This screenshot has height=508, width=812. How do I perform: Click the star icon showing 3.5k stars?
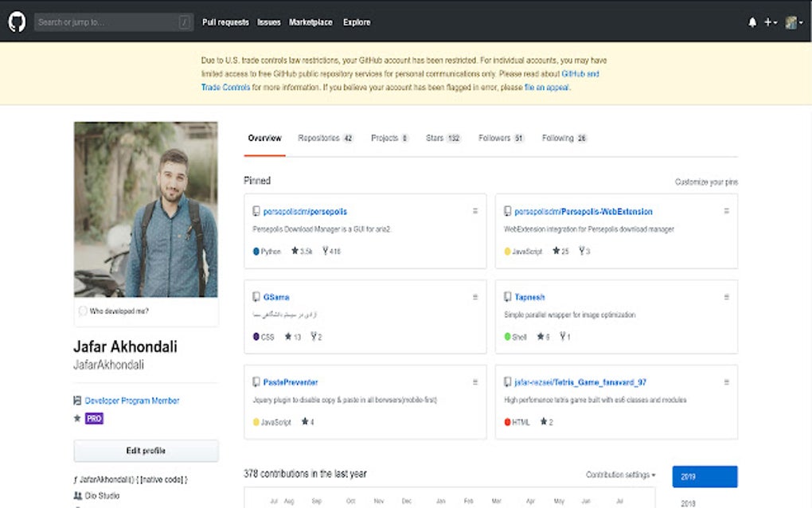tap(297, 251)
